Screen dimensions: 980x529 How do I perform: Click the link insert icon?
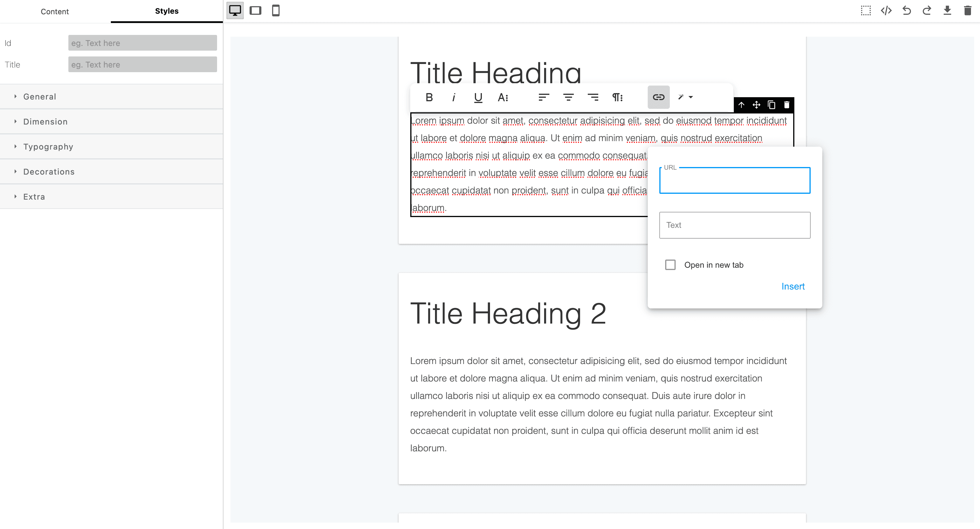click(658, 97)
